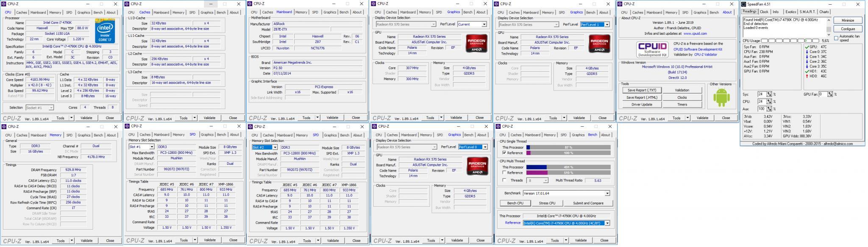Click red up arrow beside HD0 temperature
The image size is (868, 247).
(807, 76)
